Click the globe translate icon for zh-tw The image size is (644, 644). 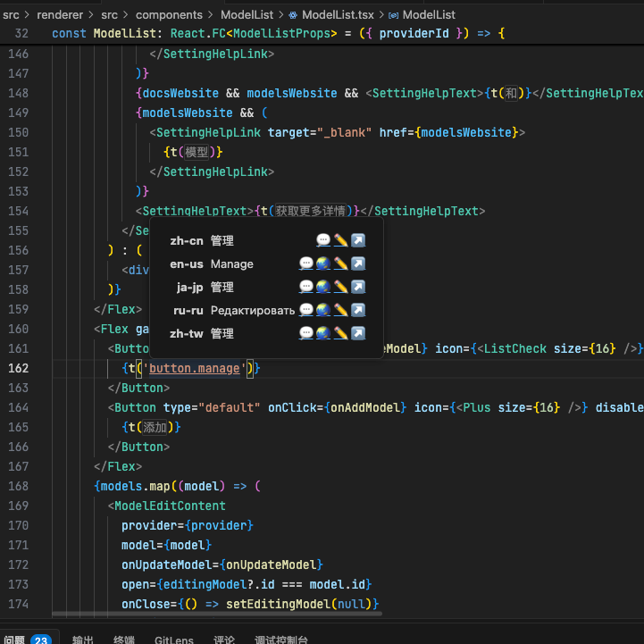(x=323, y=333)
